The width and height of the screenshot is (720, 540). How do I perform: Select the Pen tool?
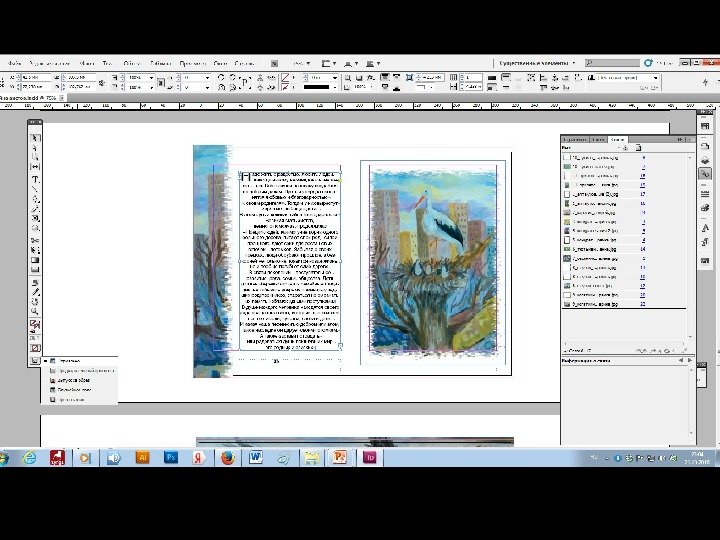coord(35,199)
